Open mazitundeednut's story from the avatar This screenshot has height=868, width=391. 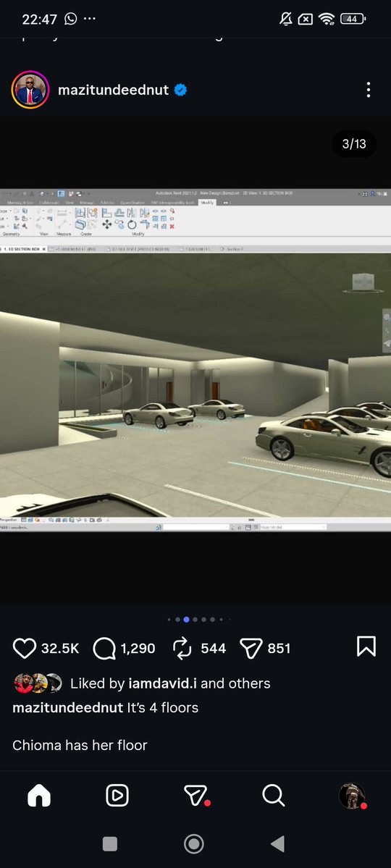[x=30, y=90]
